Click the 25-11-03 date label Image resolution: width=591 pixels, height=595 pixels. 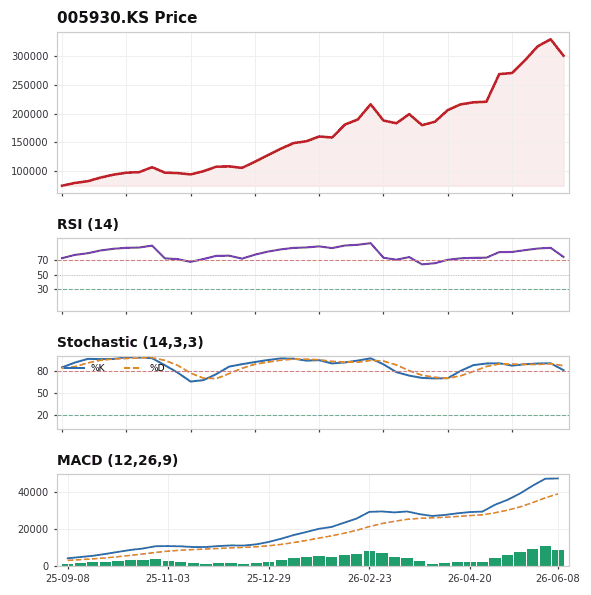coord(168,579)
